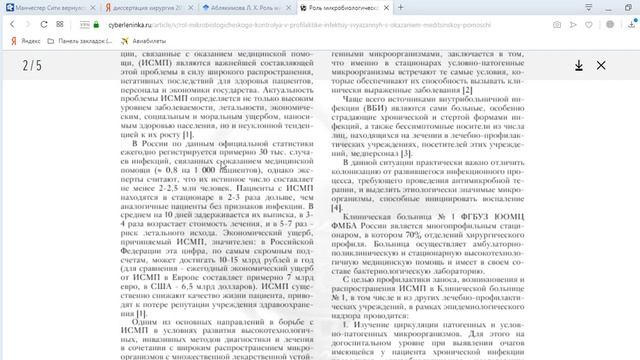Image resolution: width=640 pixels, height=360 pixels.
Task: Open the Панель закладок bookmarks folder
Action: point(80,41)
